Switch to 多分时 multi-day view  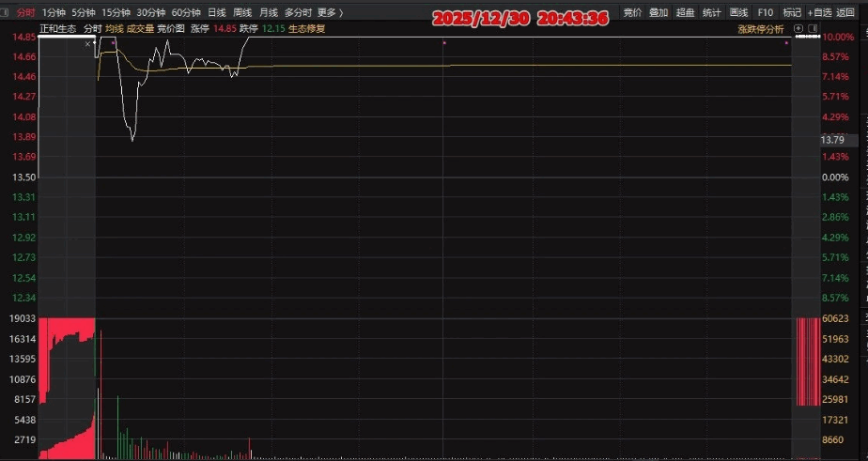click(298, 12)
